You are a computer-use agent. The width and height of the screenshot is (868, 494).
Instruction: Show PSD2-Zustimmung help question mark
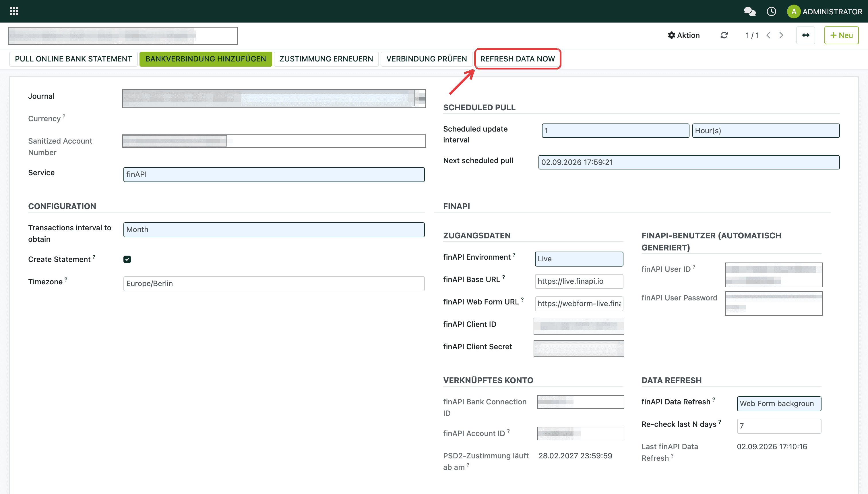[468, 465]
